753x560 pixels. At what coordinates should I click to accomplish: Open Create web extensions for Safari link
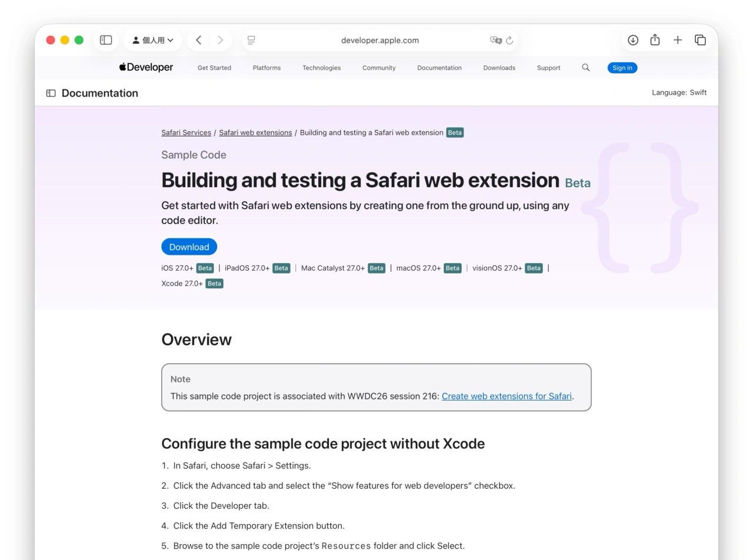pyautogui.click(x=507, y=396)
